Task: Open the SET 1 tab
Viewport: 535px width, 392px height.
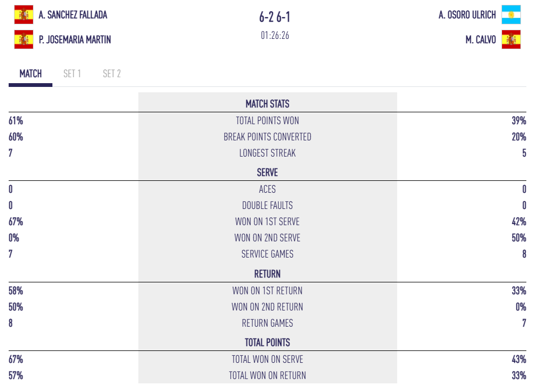Action: (72, 74)
